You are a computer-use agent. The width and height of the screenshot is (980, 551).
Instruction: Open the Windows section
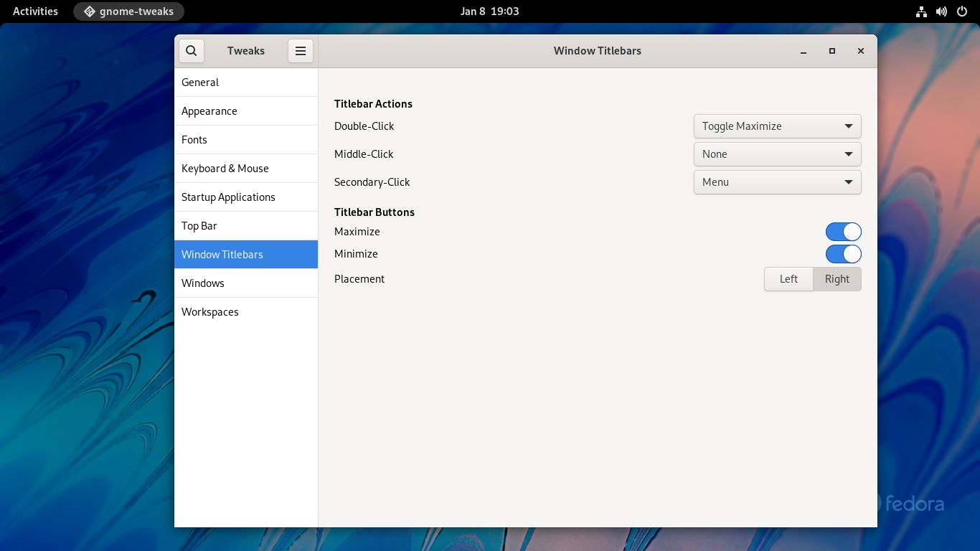click(x=246, y=283)
